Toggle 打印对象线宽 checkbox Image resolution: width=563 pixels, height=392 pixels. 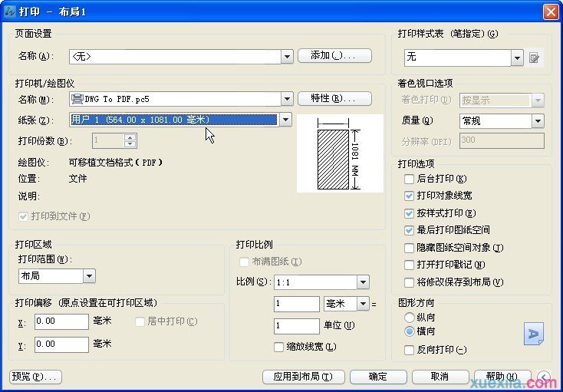point(409,196)
